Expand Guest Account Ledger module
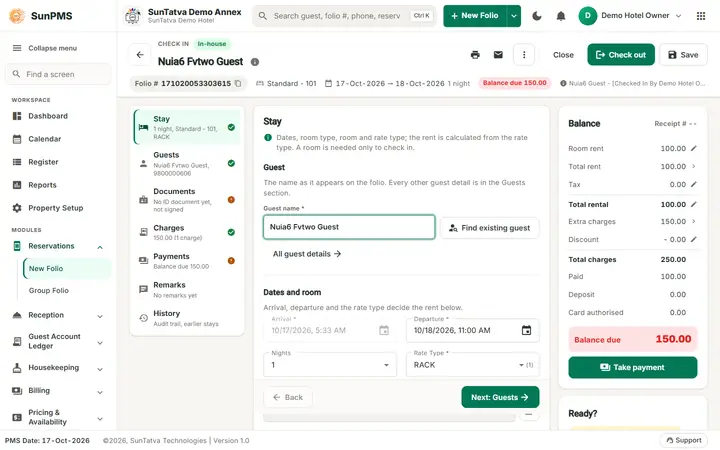720x450 pixels. click(100, 343)
